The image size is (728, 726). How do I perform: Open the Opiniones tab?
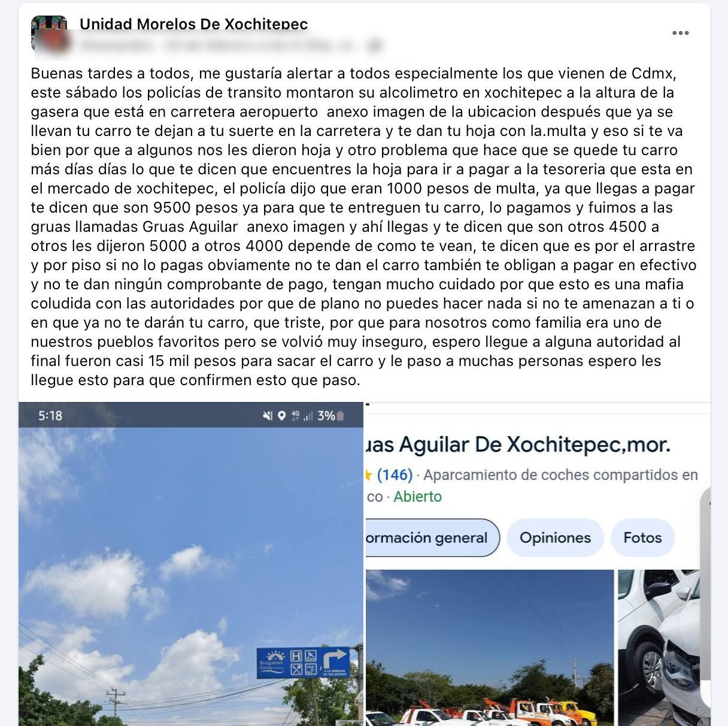pos(555,537)
